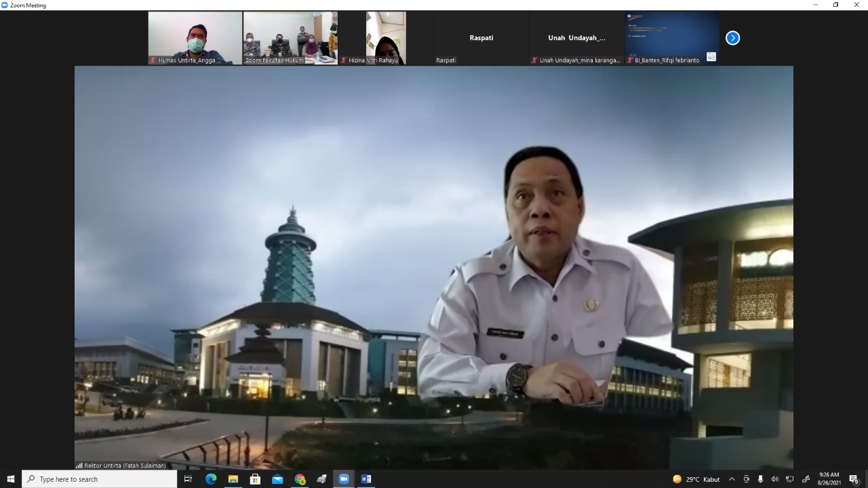Image resolution: width=868 pixels, height=488 pixels.
Task: Open Microsoft Store taskbar icon
Action: (255, 479)
